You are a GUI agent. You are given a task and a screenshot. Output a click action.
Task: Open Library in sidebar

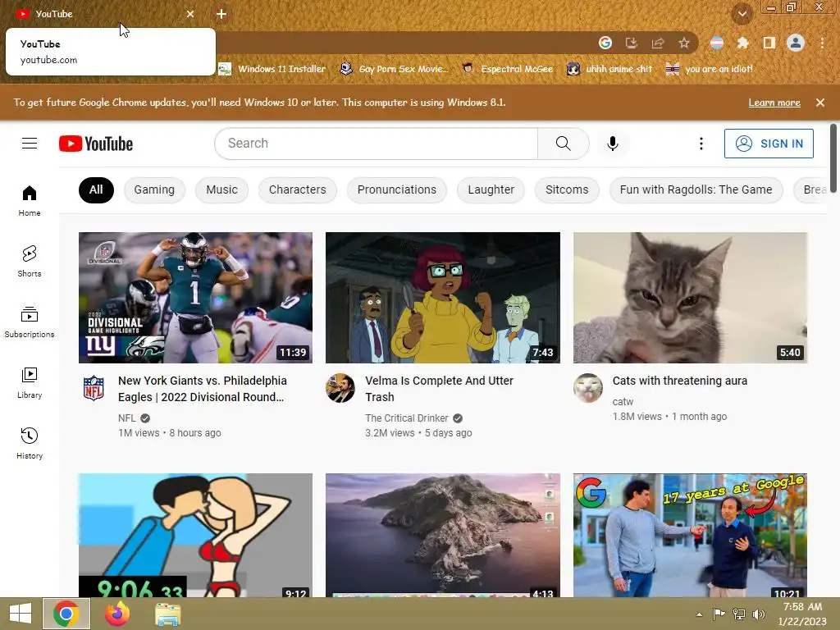coord(30,383)
